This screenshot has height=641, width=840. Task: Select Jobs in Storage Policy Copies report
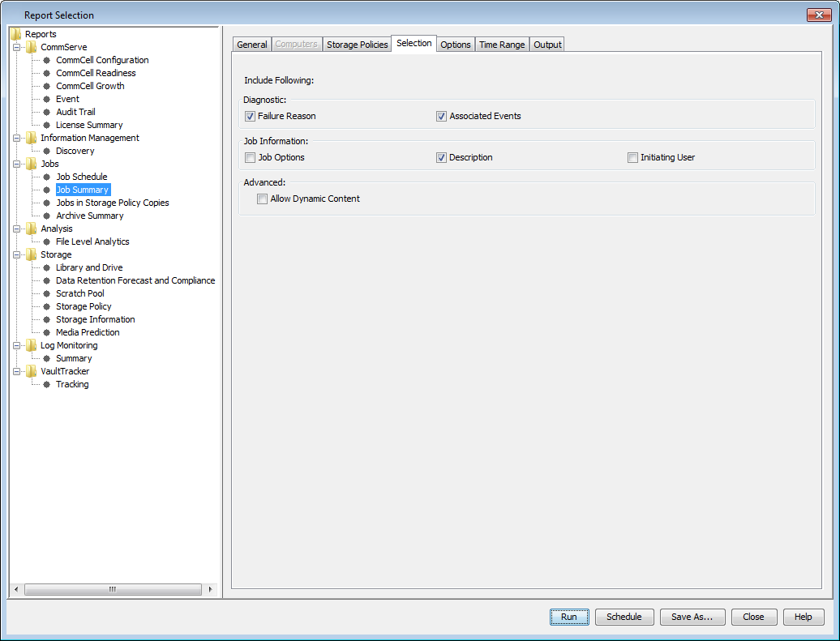(113, 203)
